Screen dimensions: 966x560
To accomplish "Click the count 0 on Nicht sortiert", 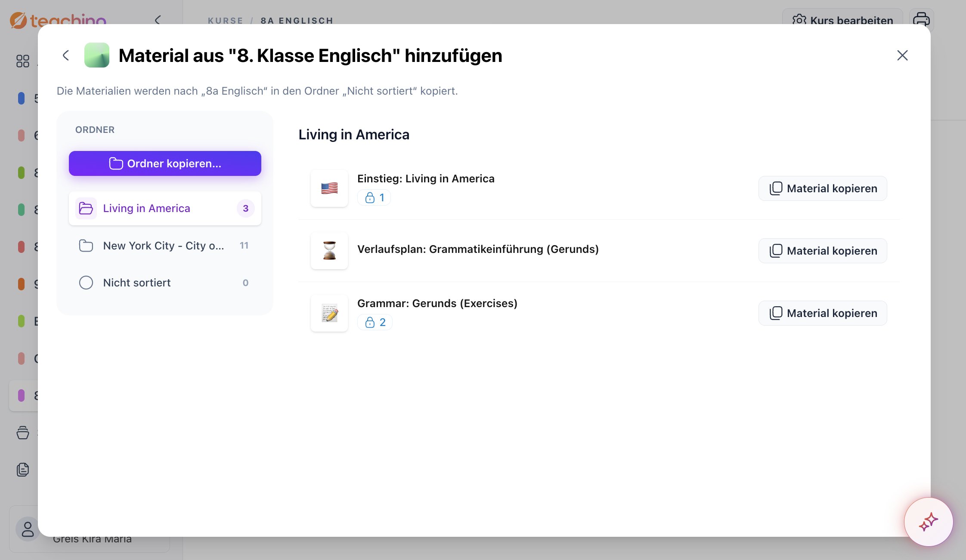I will (x=246, y=283).
